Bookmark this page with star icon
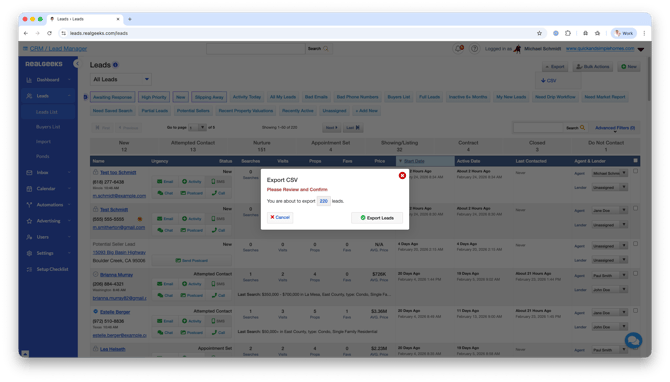670x382 pixels. pyautogui.click(x=539, y=33)
